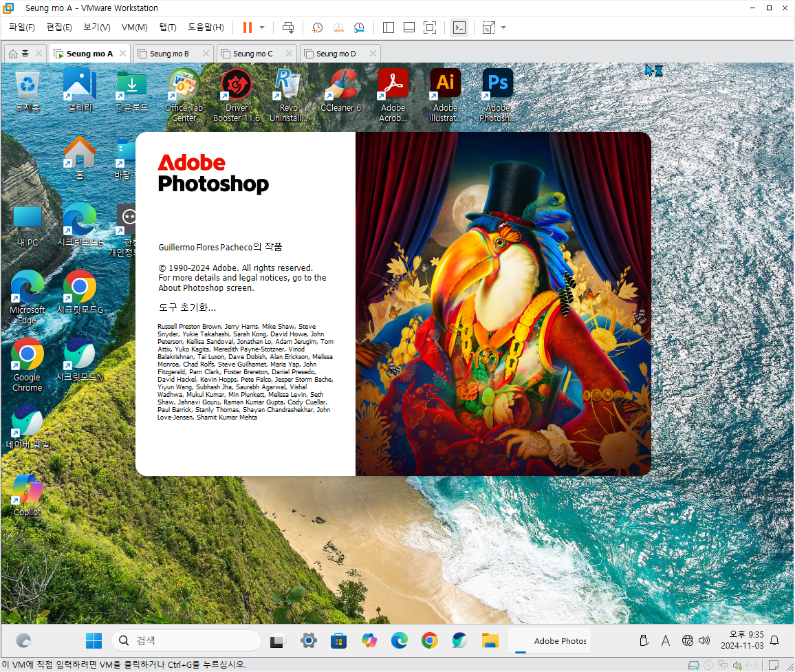Send Ctrl+Alt+Del to the virtual machine
The image size is (795, 672).
pos(288,28)
